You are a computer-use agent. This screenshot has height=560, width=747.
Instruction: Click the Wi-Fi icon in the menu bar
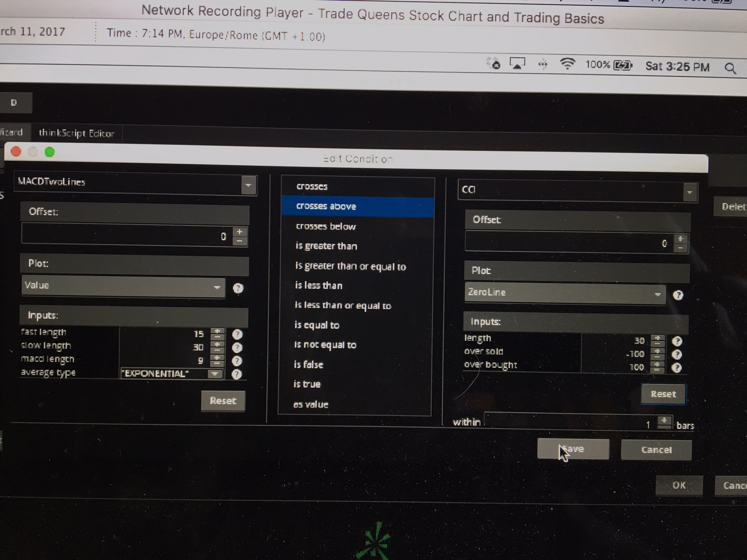point(567,64)
